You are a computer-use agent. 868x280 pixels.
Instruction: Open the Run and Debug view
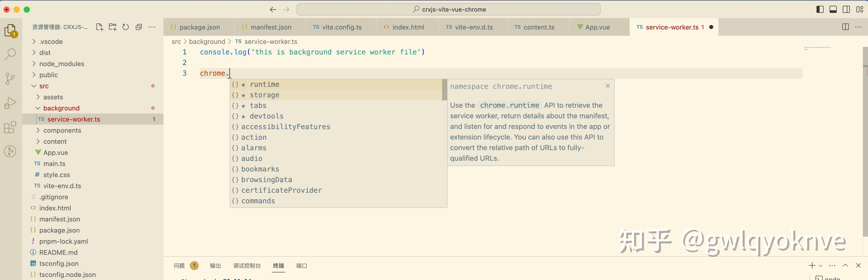click(x=10, y=102)
